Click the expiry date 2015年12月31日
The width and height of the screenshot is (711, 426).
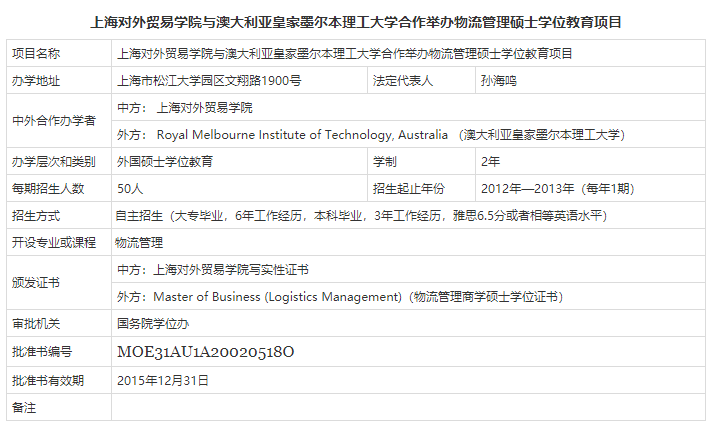tap(162, 381)
